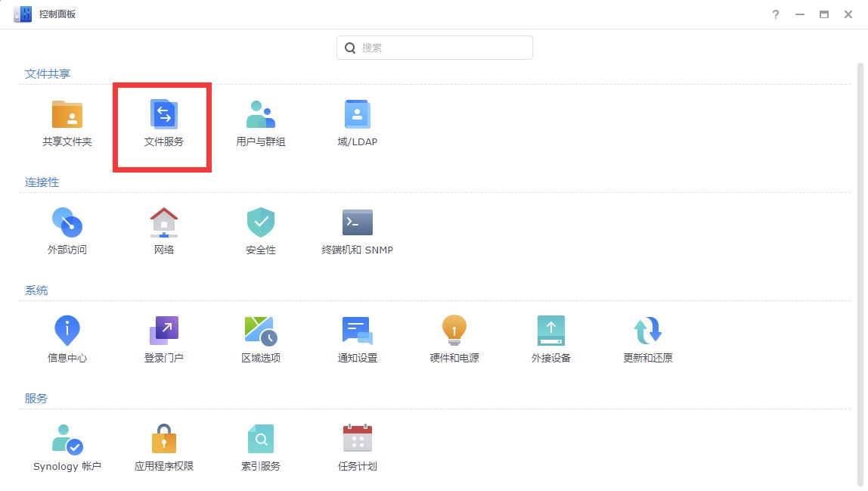Open 更新和还原 update and restore
The width and height of the screenshot is (868, 491).
pos(647,340)
